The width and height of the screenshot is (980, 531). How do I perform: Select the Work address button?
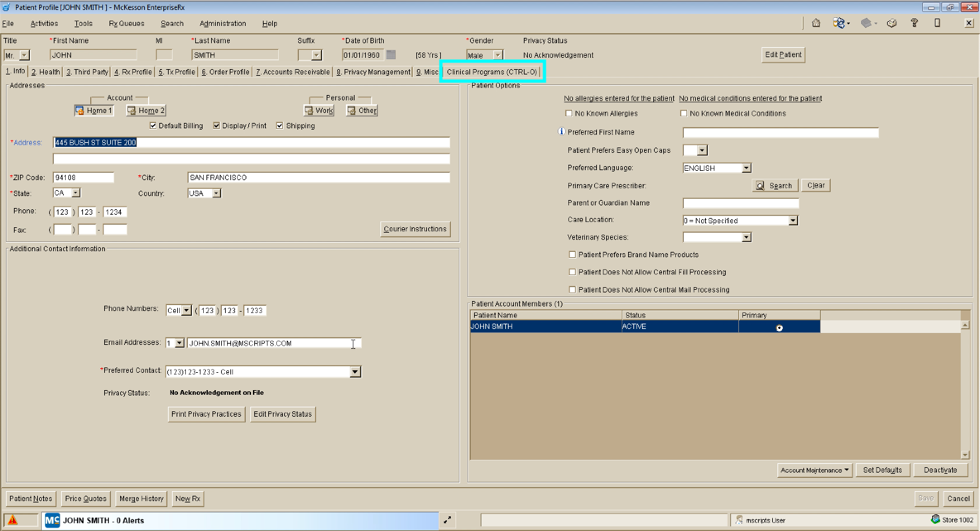click(x=319, y=110)
